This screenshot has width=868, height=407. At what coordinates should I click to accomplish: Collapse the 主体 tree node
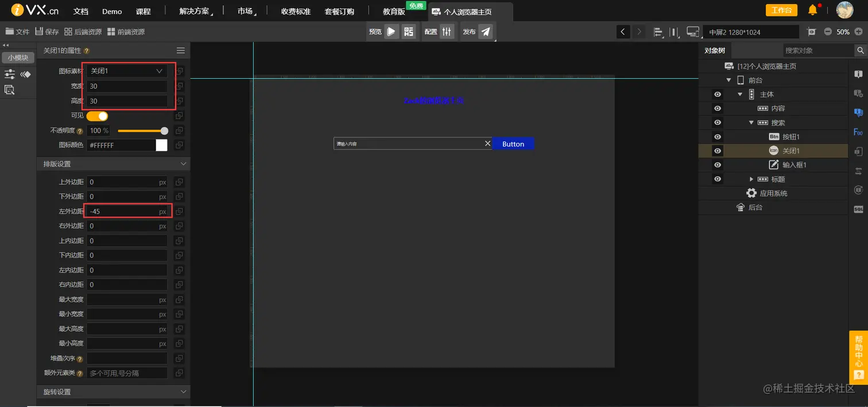click(740, 94)
